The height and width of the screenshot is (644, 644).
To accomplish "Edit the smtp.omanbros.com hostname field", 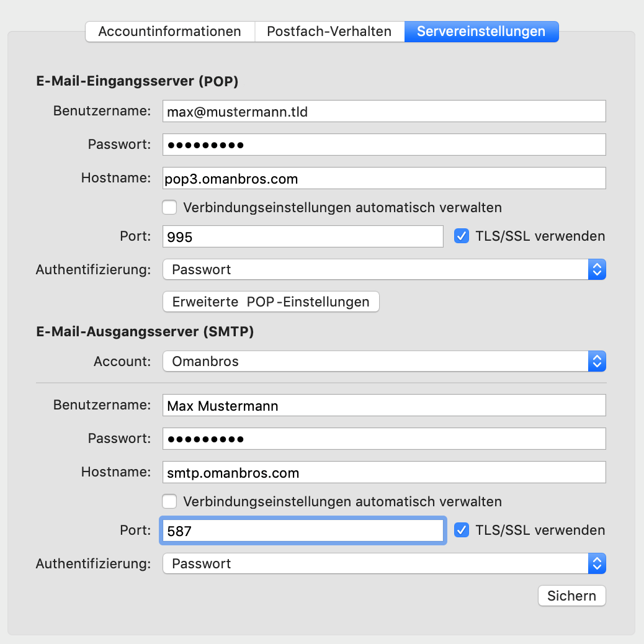I will [x=383, y=473].
